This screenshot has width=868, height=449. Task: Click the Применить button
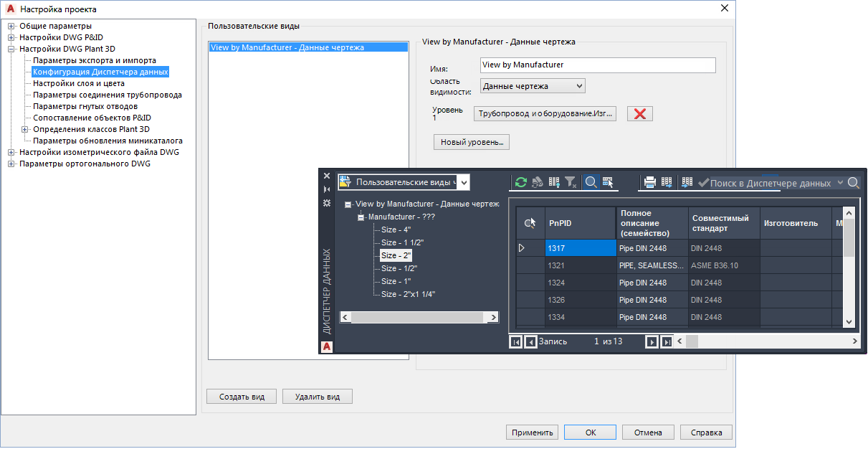click(532, 433)
